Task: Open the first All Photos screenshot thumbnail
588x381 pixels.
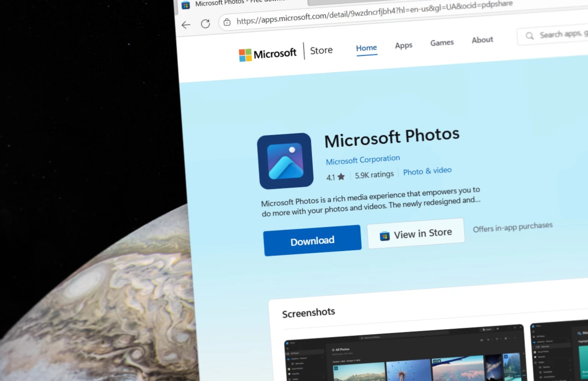Action: pyautogui.click(x=403, y=355)
